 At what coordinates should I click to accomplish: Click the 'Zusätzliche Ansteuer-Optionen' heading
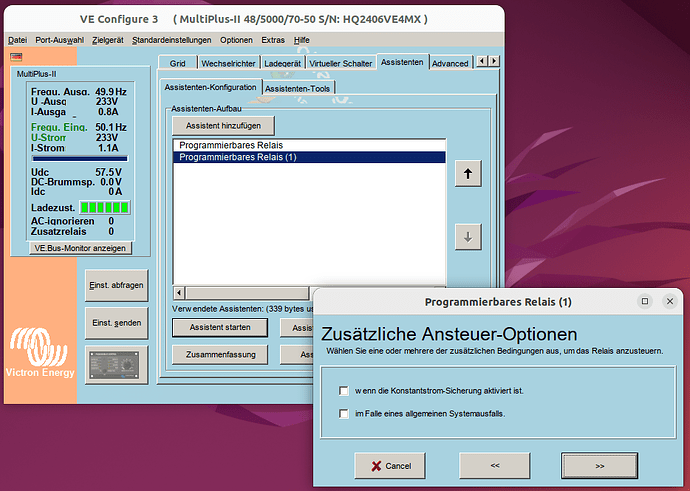pyautogui.click(x=449, y=334)
